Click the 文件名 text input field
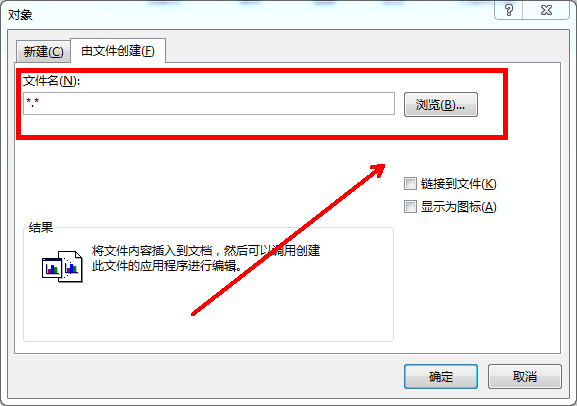Image resolution: width=577 pixels, height=406 pixels. tap(209, 104)
